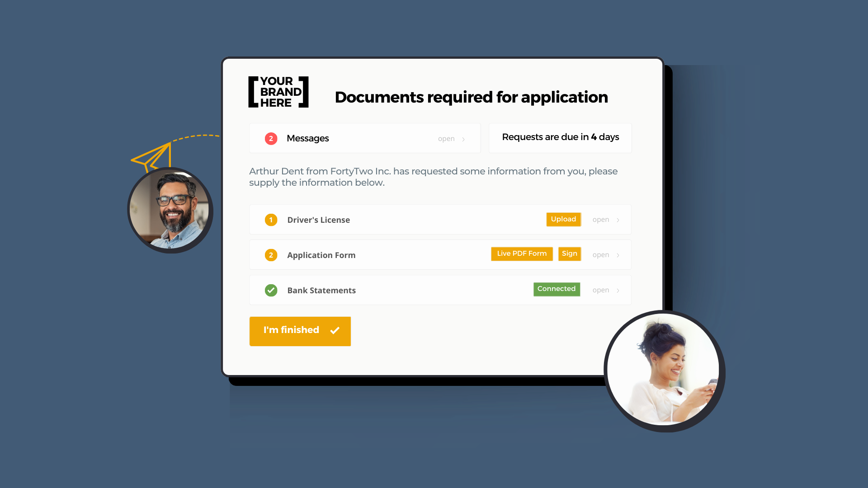Click the Live PDF Form button for Application Form
The width and height of the screenshot is (868, 488).
(x=522, y=253)
